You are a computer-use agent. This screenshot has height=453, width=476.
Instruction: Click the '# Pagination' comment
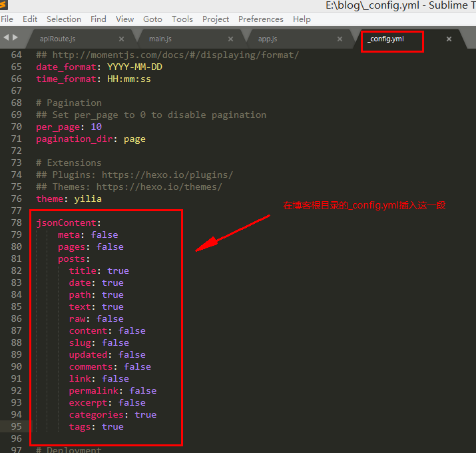pos(69,103)
